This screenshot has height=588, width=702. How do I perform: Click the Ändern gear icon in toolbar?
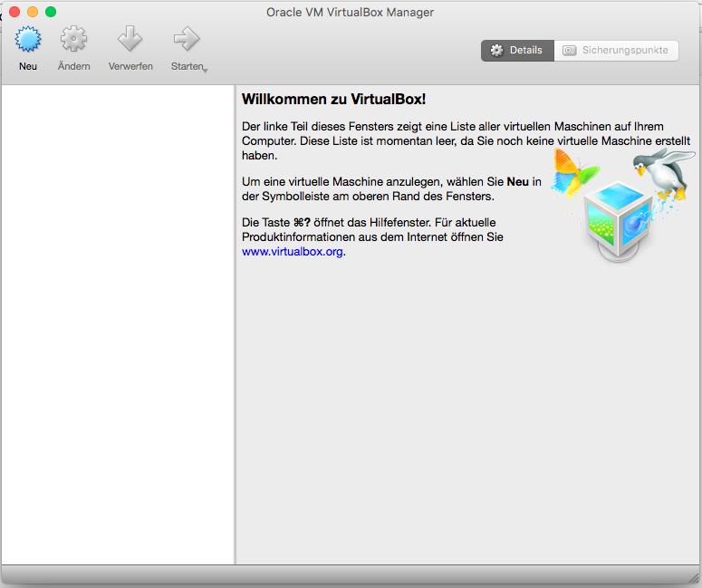click(73, 41)
